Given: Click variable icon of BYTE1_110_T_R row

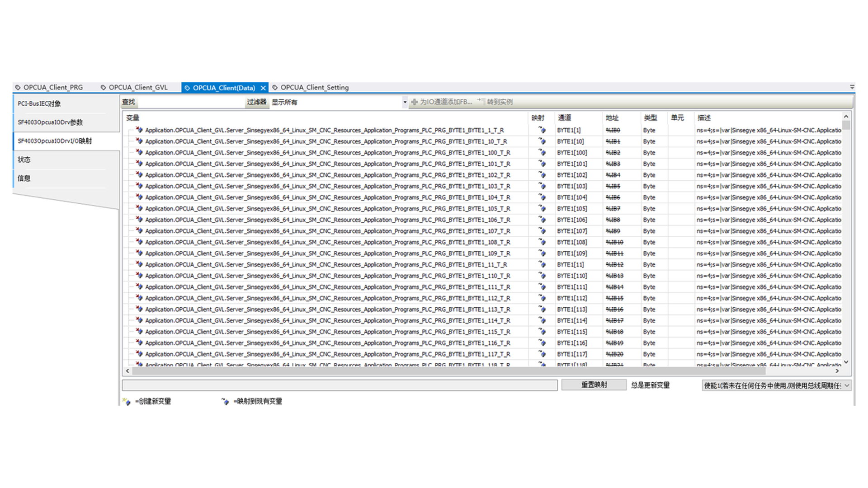Looking at the screenshot, I should point(139,276).
